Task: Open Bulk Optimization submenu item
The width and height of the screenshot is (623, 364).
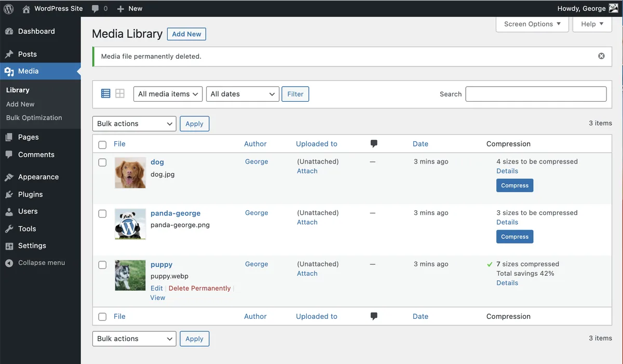Action: 34,118
